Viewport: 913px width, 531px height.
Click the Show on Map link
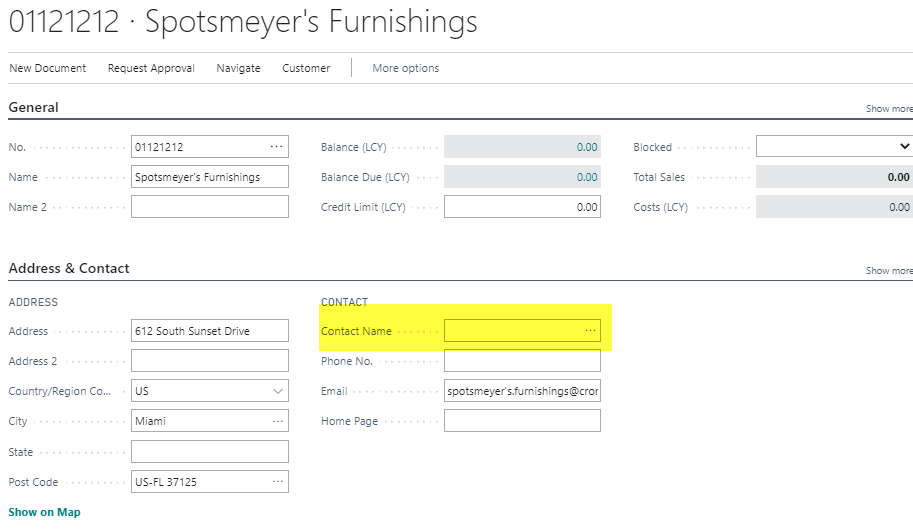point(44,512)
